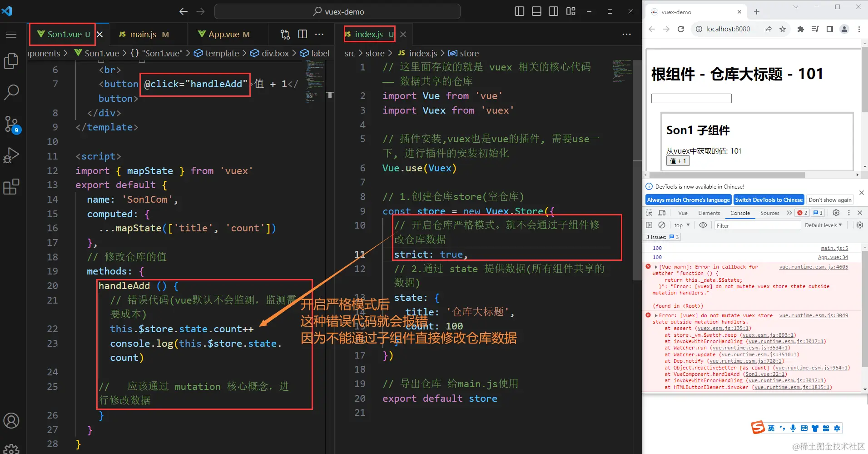Go back using VS Code title bar arrow
Screen dimensions: 868x454
[x=184, y=11]
